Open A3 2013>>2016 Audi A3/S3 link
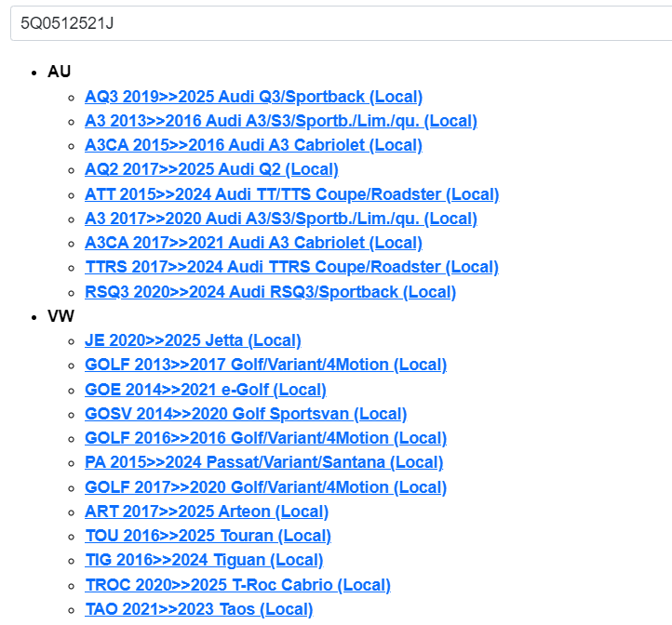Screen dimensions: 672x625 (x=280, y=121)
